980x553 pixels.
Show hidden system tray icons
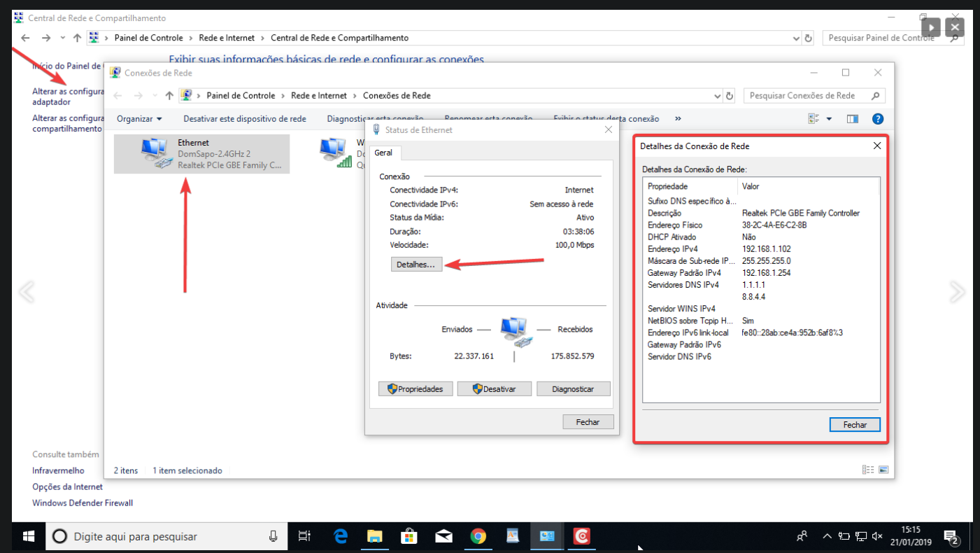(828, 536)
